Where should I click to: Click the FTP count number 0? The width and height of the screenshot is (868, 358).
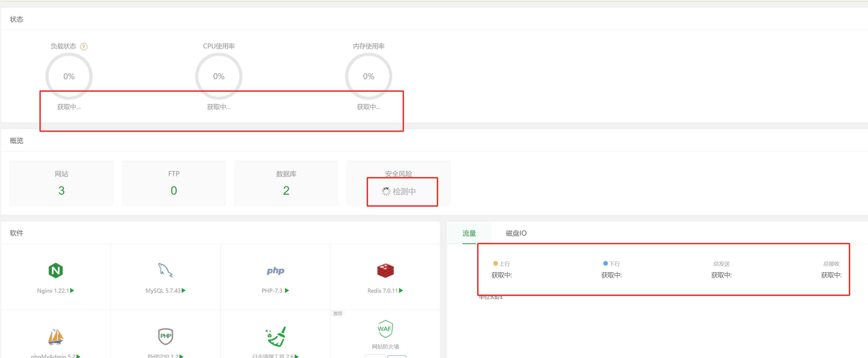pyautogui.click(x=174, y=191)
